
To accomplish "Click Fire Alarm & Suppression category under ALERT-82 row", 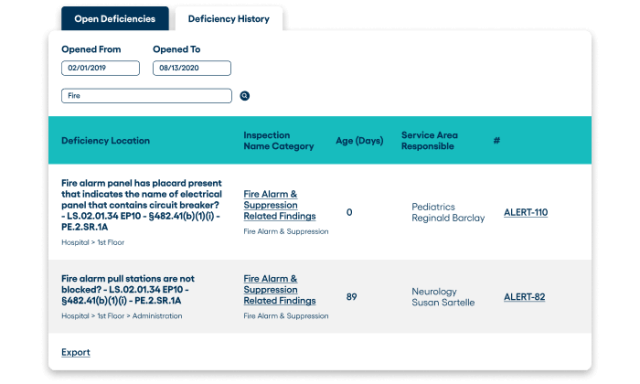I will coord(286,316).
